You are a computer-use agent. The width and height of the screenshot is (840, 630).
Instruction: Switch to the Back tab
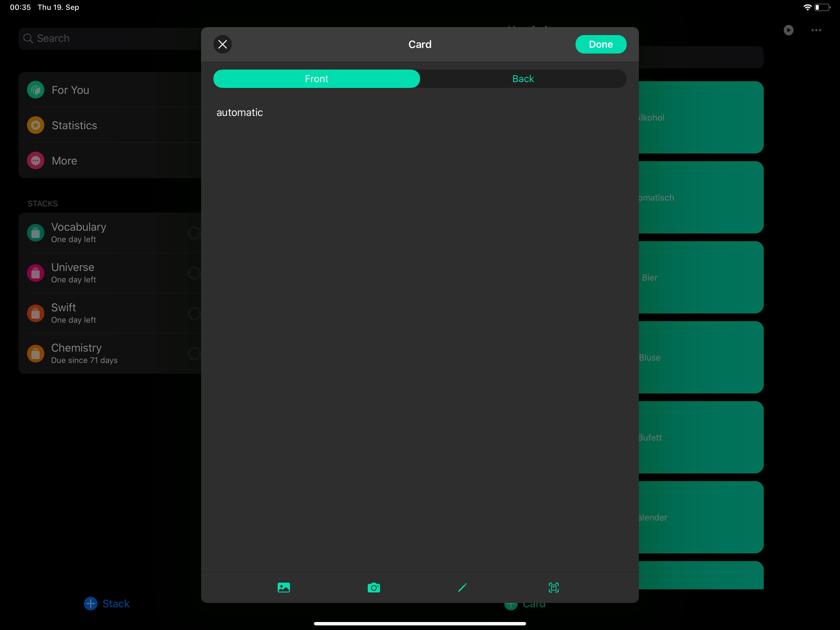pos(522,79)
